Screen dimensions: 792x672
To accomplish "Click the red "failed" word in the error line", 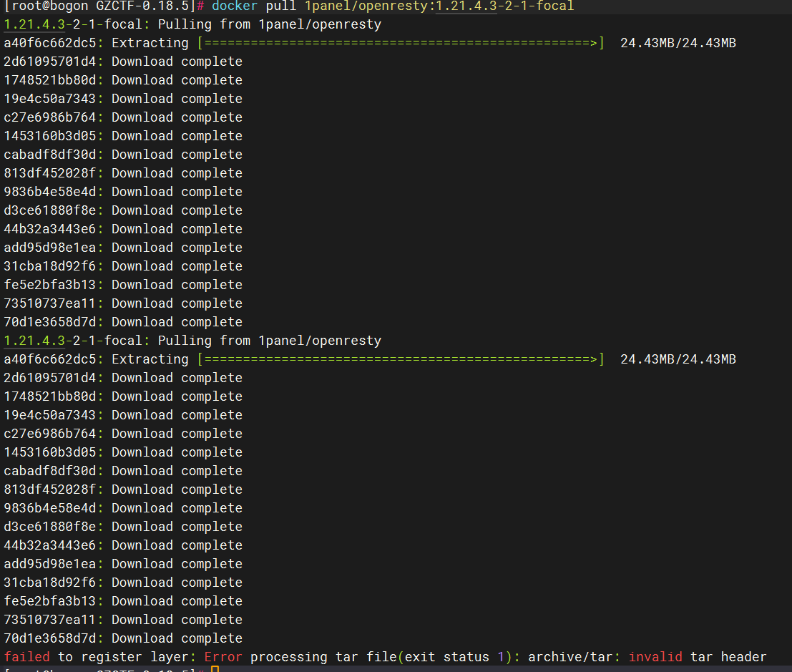I will (x=26, y=657).
